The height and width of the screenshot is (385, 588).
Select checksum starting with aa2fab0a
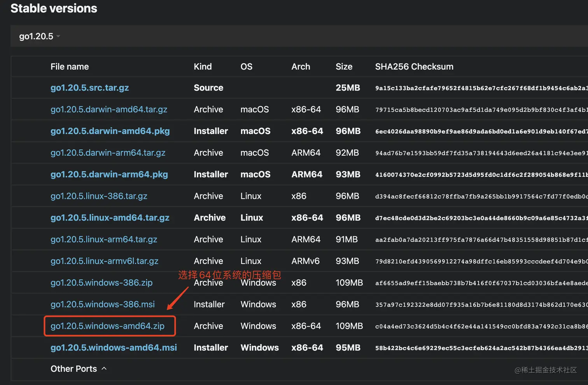tap(481, 240)
